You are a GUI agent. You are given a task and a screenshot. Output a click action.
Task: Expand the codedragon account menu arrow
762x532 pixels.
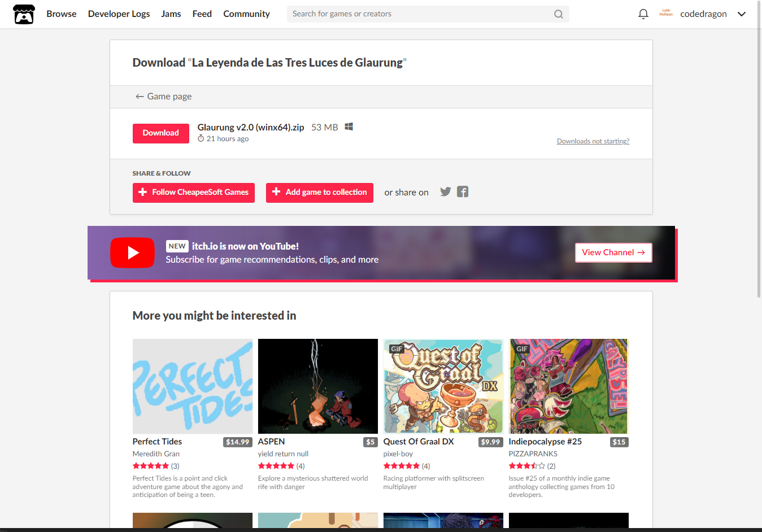tap(742, 14)
